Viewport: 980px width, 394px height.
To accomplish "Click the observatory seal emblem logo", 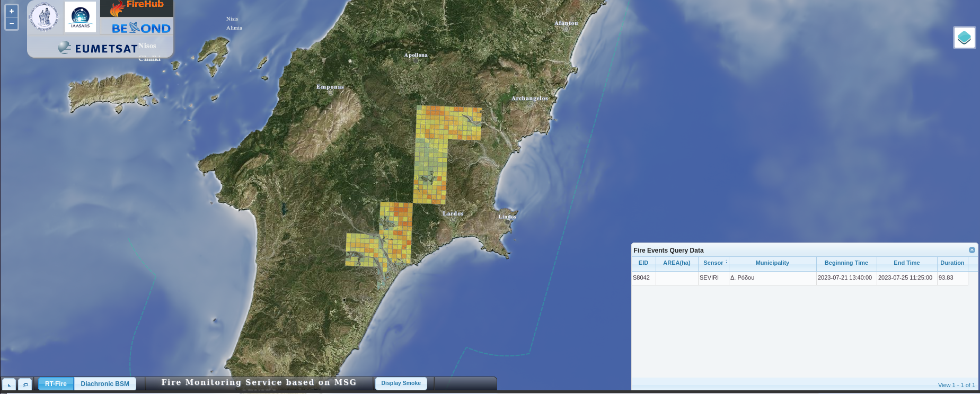I will 45,16.
